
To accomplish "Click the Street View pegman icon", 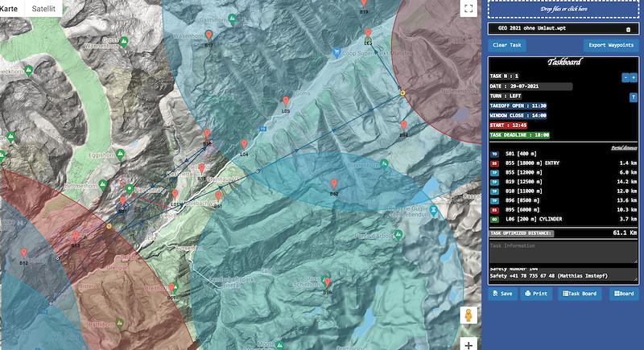I will [469, 315].
